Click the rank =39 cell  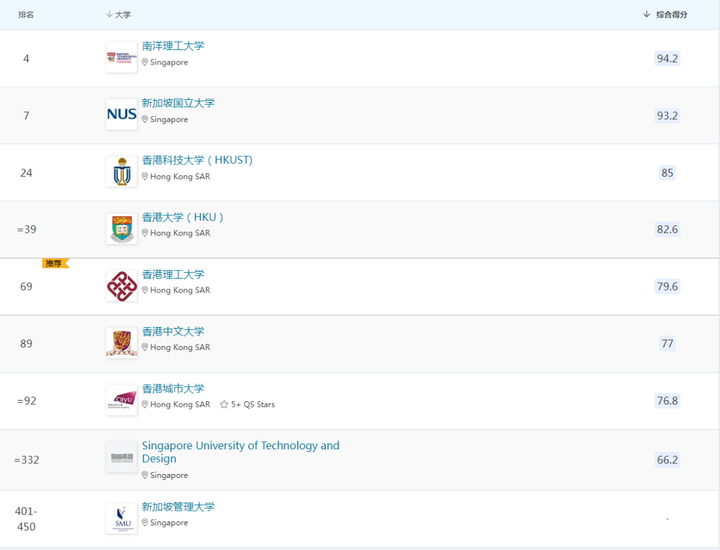point(27,229)
